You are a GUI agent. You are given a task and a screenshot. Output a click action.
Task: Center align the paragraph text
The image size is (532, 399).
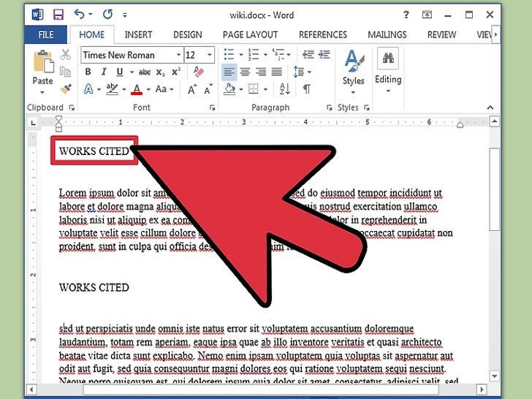pos(245,72)
